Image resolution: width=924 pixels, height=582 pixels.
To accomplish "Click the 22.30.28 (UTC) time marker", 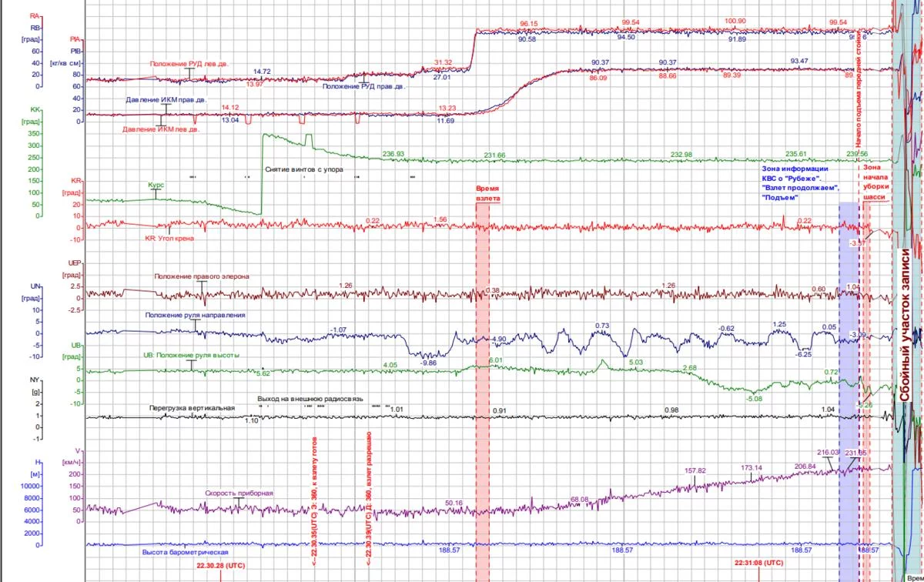I will 220,565.
